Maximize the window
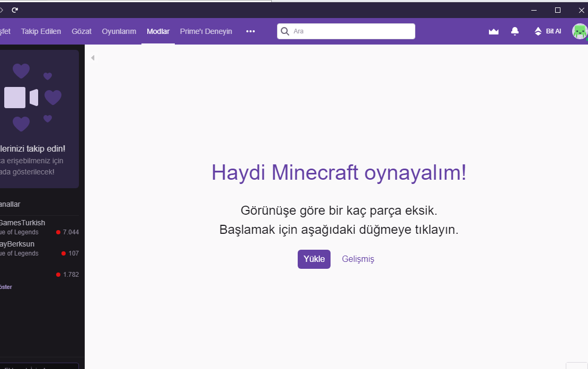 tap(558, 10)
